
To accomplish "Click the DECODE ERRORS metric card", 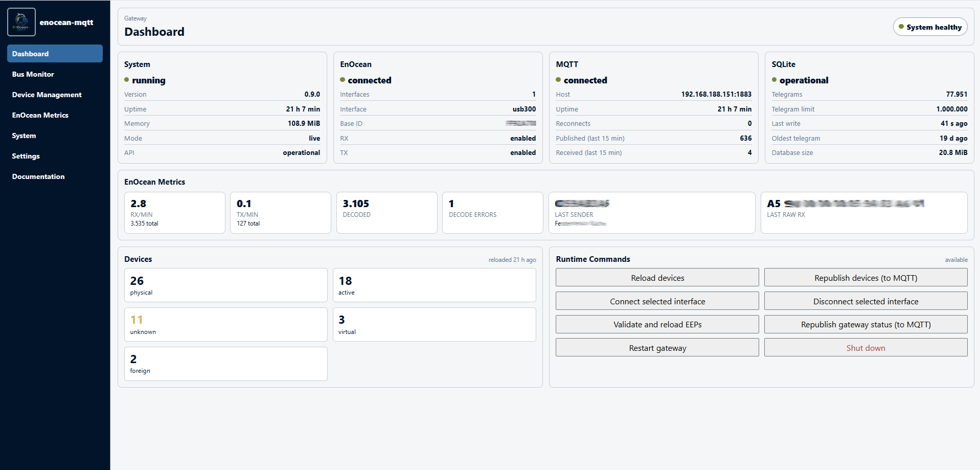I will (x=493, y=213).
